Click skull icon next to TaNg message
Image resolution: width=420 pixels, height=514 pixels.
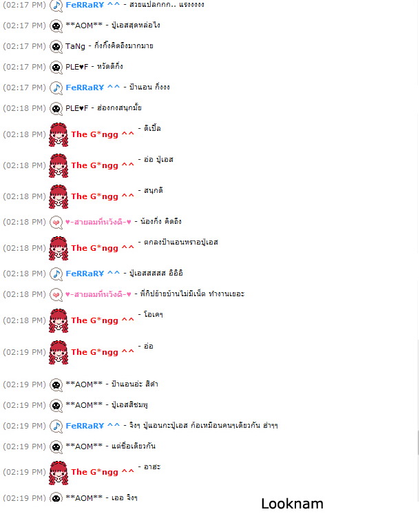pyautogui.click(x=56, y=47)
